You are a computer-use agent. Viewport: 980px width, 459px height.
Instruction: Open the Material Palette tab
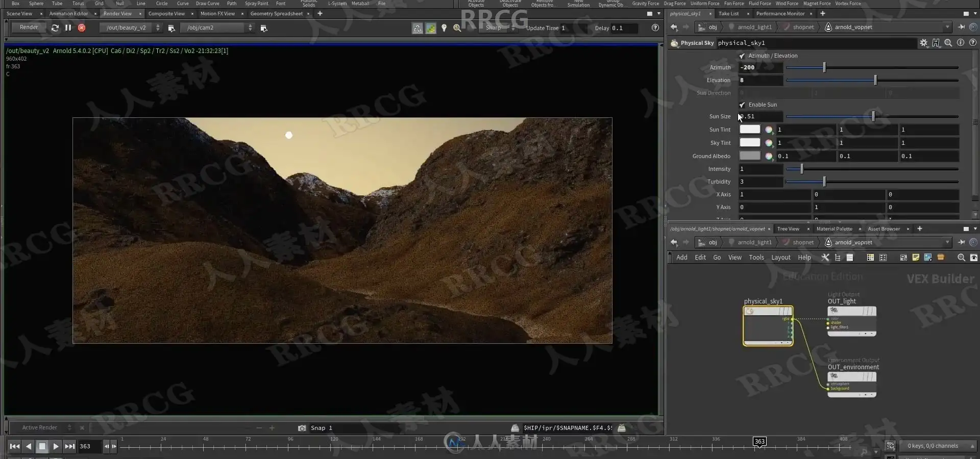[834, 229]
